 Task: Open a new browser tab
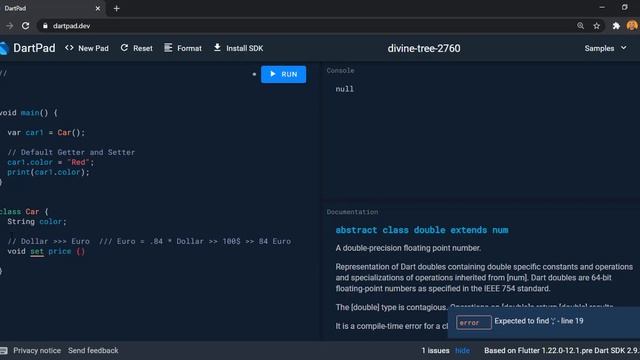tap(116, 8)
